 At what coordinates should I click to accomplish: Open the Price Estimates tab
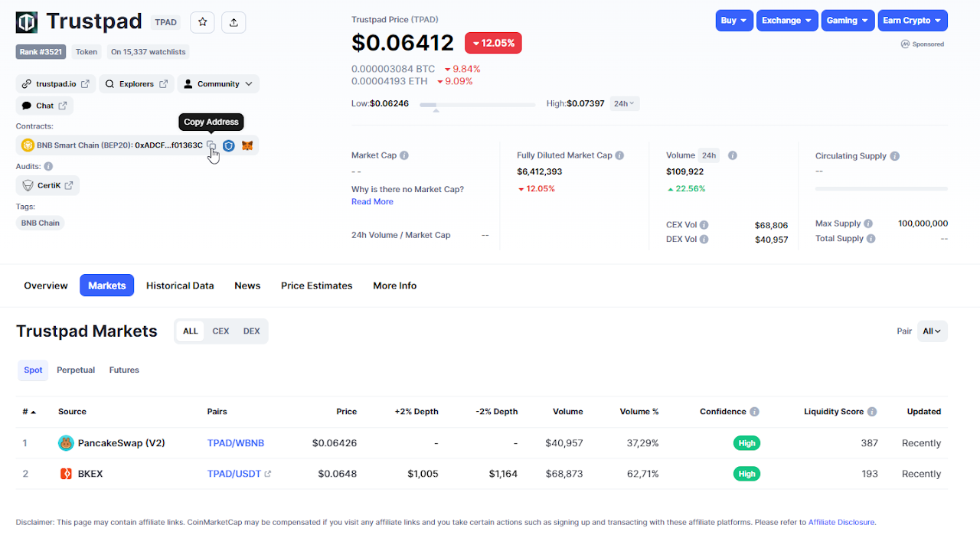pos(317,285)
